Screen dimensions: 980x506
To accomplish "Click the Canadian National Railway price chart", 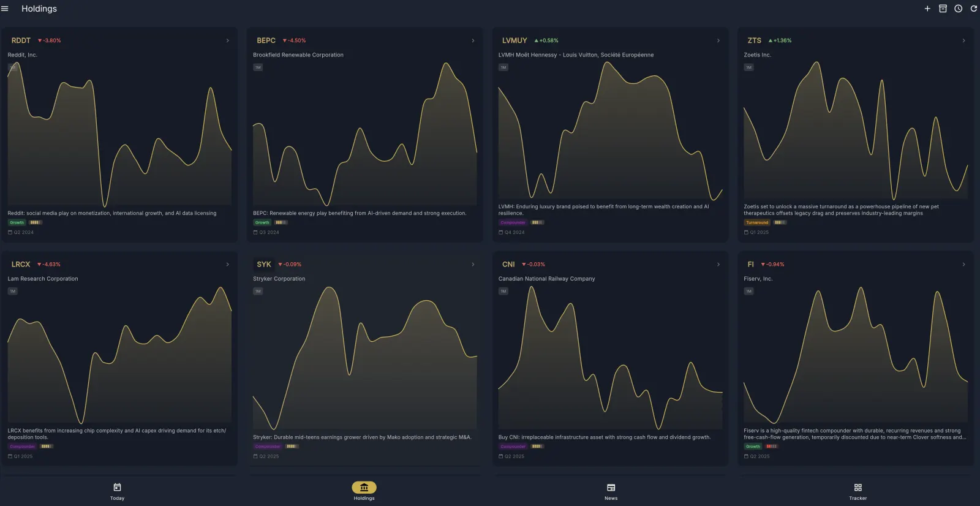I will coord(611,357).
